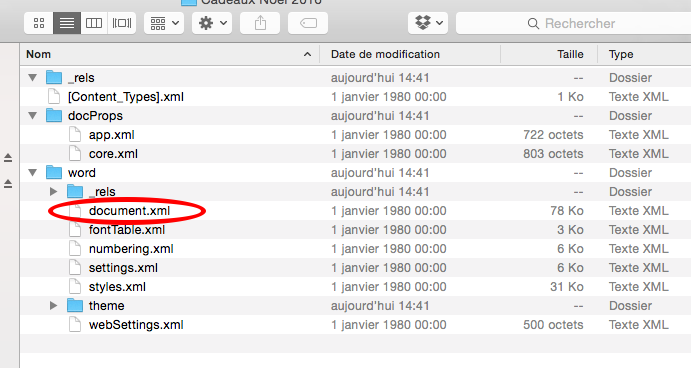Click the file icon of settings.xml
The height and width of the screenshot is (368, 691).
(75, 268)
